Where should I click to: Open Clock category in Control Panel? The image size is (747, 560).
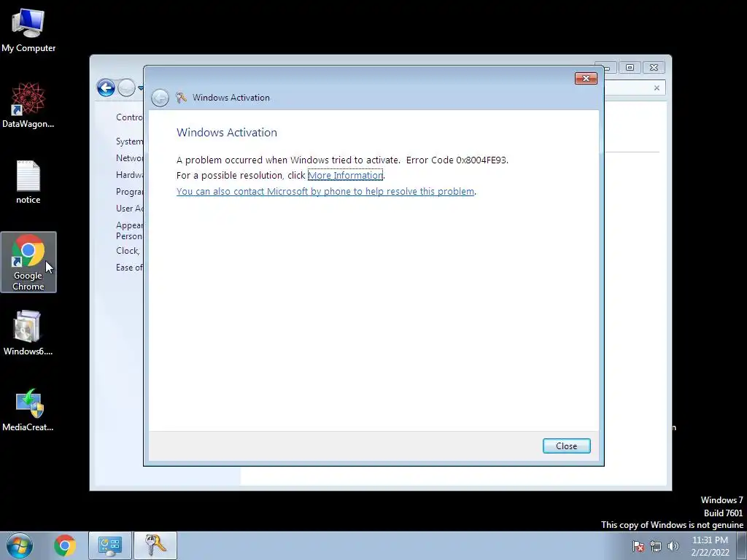(128, 251)
